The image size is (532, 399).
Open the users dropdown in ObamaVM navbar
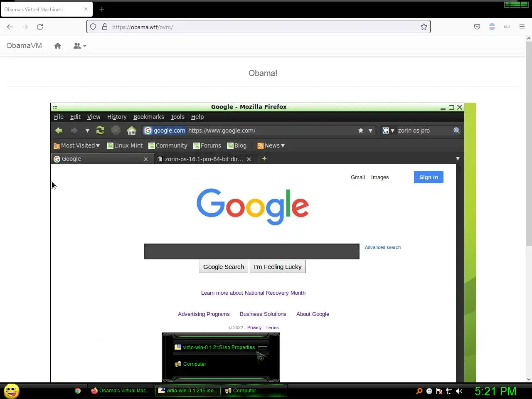(80, 46)
